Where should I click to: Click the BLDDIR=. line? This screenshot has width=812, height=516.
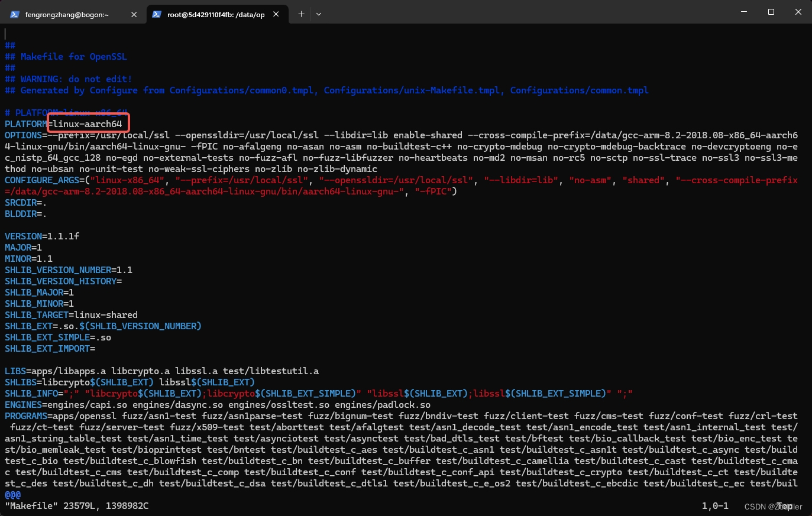click(x=26, y=214)
